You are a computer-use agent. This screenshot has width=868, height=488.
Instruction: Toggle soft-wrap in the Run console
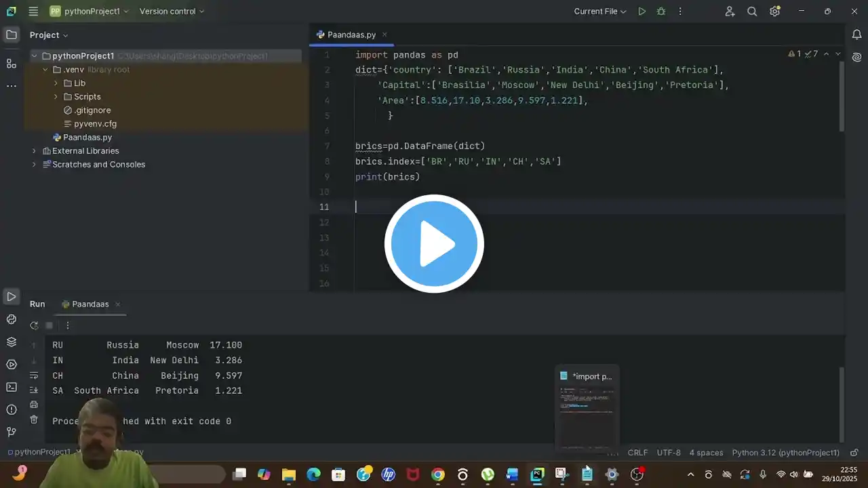tap(34, 375)
